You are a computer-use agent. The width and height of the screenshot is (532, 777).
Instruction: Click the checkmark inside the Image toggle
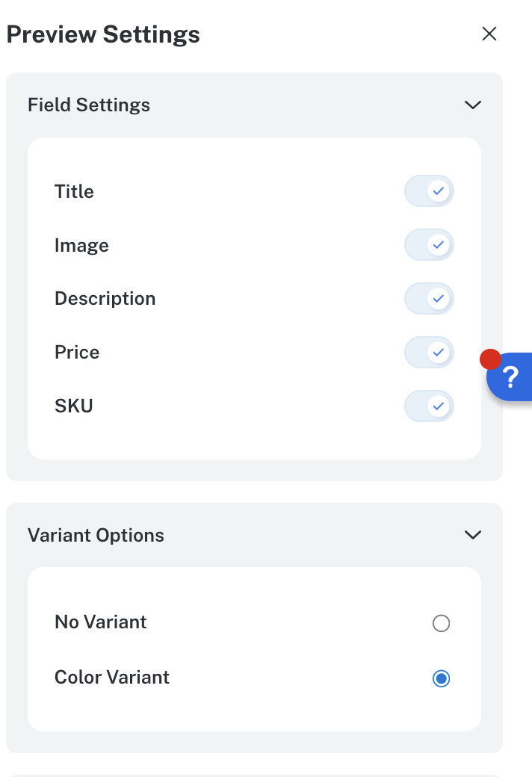click(437, 245)
